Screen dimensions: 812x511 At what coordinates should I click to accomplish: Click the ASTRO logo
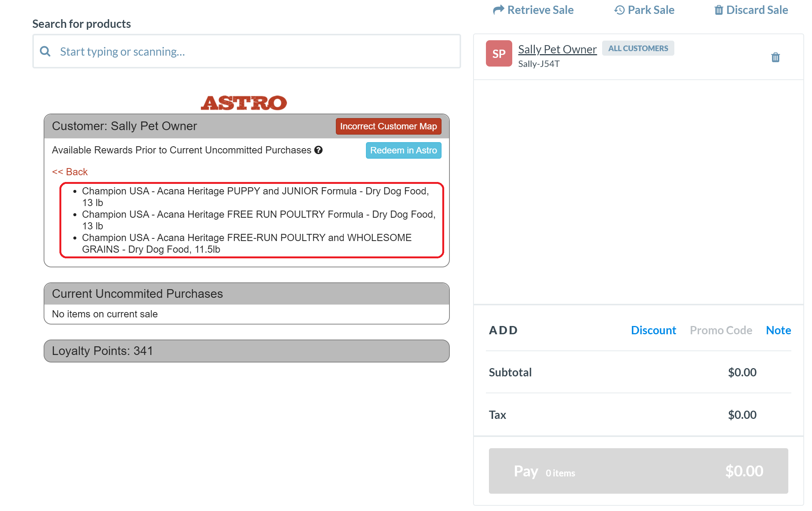tap(244, 103)
